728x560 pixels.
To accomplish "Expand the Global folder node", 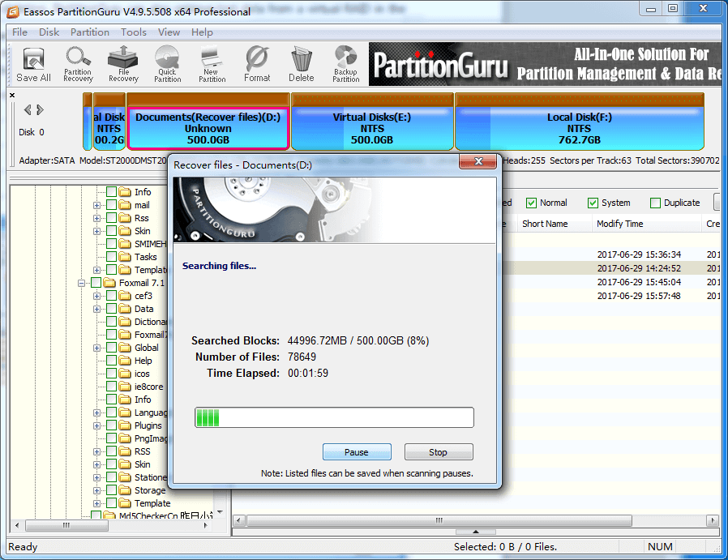I will pyautogui.click(x=97, y=348).
